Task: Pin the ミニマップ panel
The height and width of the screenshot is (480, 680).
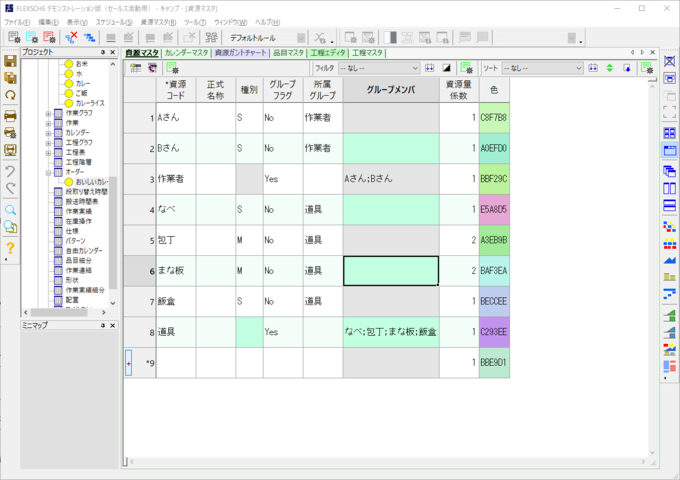Action: [102, 326]
